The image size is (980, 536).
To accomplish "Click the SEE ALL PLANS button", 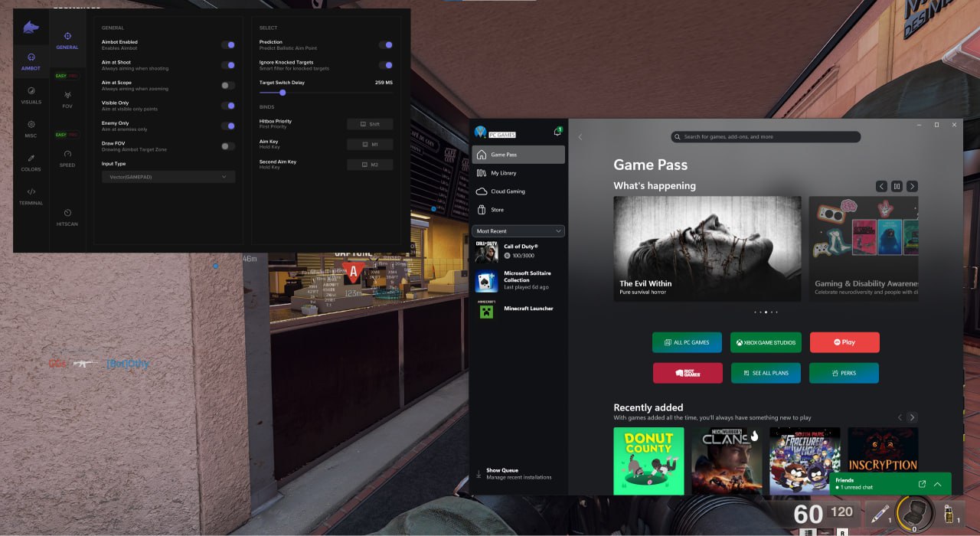I will point(766,373).
